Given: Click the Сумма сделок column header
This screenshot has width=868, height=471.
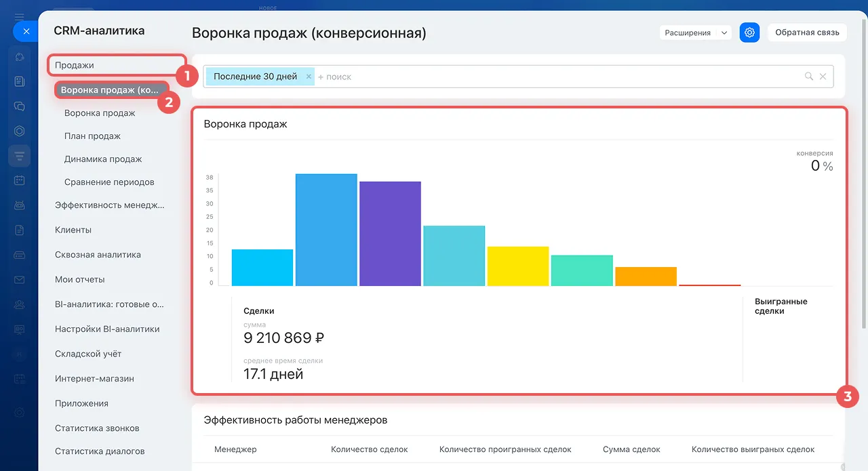Looking at the screenshot, I should (x=631, y=449).
